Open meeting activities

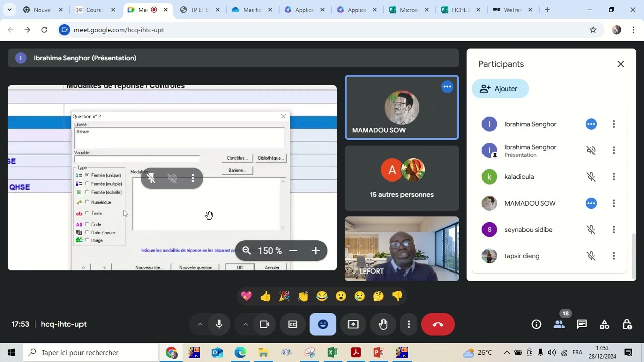pos(604,324)
